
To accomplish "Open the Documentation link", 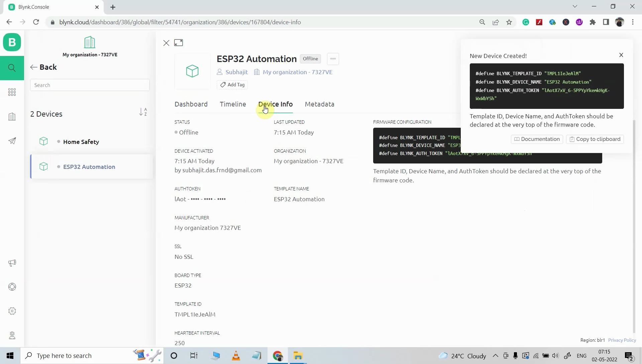I will (x=537, y=139).
